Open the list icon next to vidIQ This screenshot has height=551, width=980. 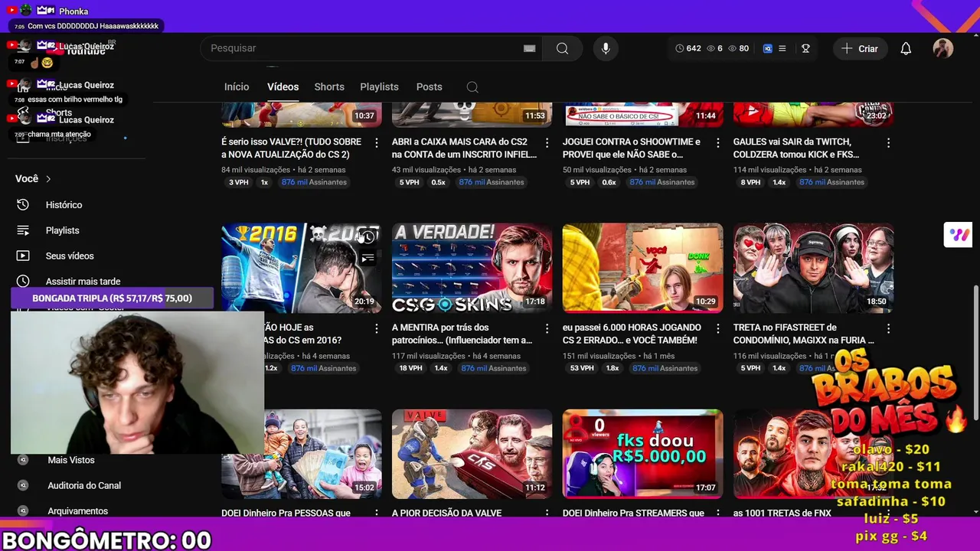(x=782, y=48)
